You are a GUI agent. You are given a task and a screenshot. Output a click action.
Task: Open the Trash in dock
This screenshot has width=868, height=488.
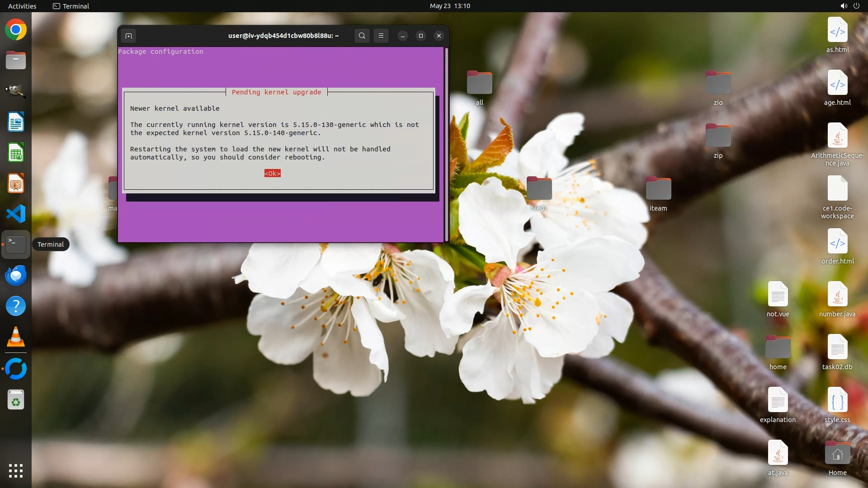coord(16,400)
